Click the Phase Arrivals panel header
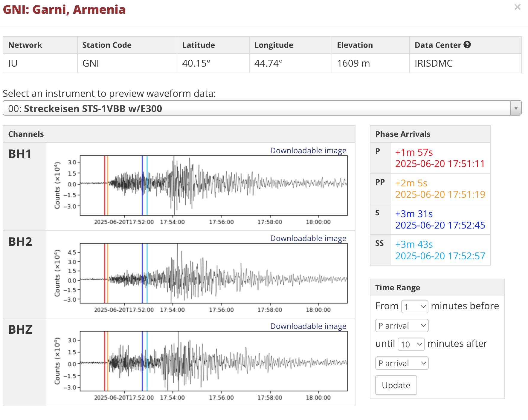Image resolution: width=528 pixels, height=420 pixels. 430,134
